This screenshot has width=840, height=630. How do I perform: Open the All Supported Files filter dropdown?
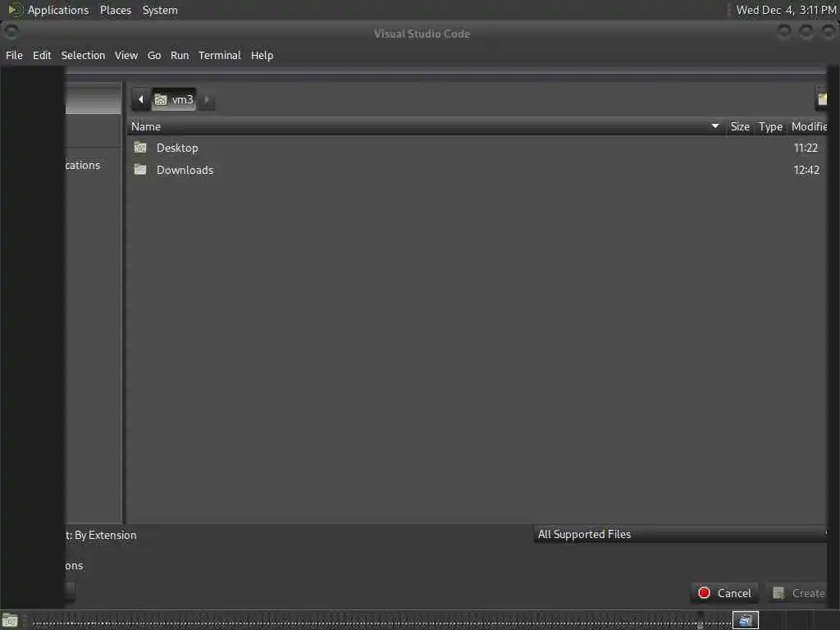(x=680, y=534)
